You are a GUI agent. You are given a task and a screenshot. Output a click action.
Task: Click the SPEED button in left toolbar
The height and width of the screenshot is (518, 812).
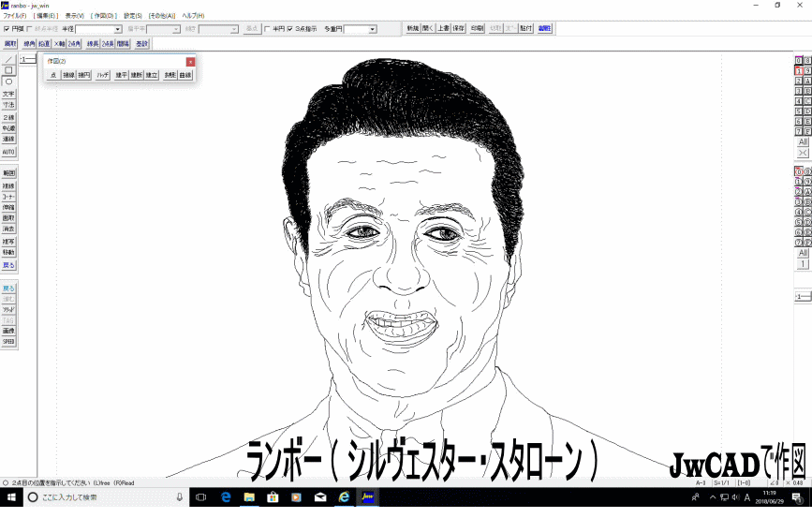[x=8, y=342]
